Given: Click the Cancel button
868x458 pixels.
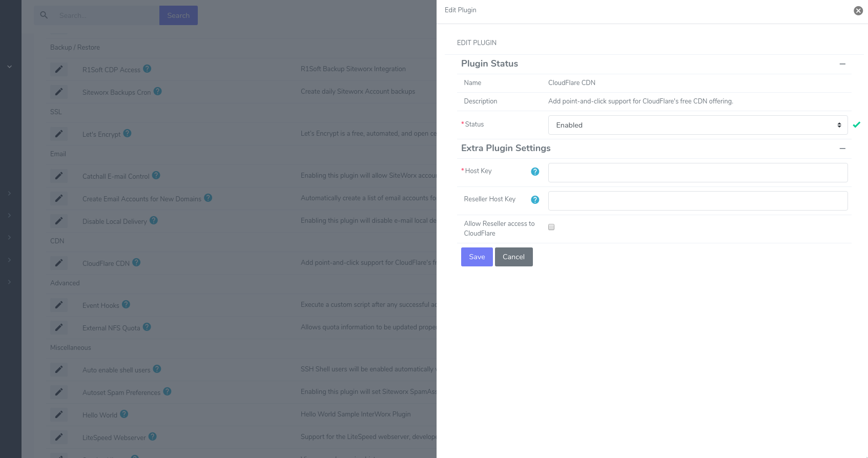Looking at the screenshot, I should coord(513,257).
